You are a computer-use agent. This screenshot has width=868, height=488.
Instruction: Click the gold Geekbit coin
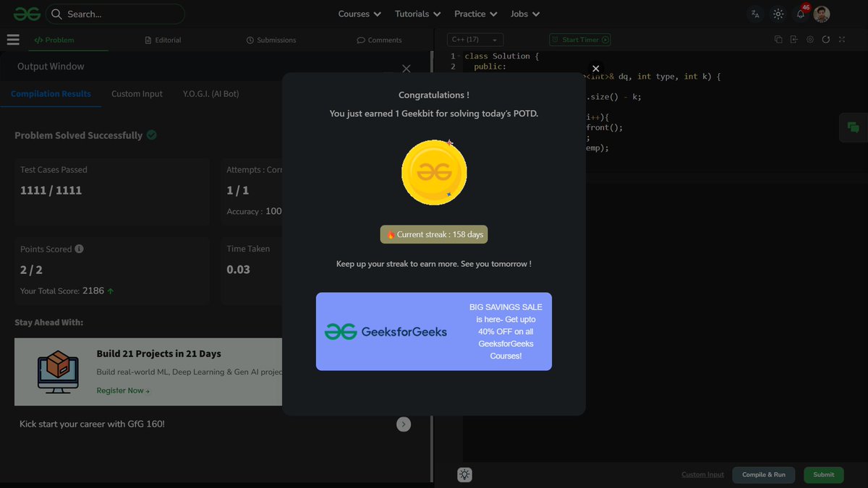(434, 172)
